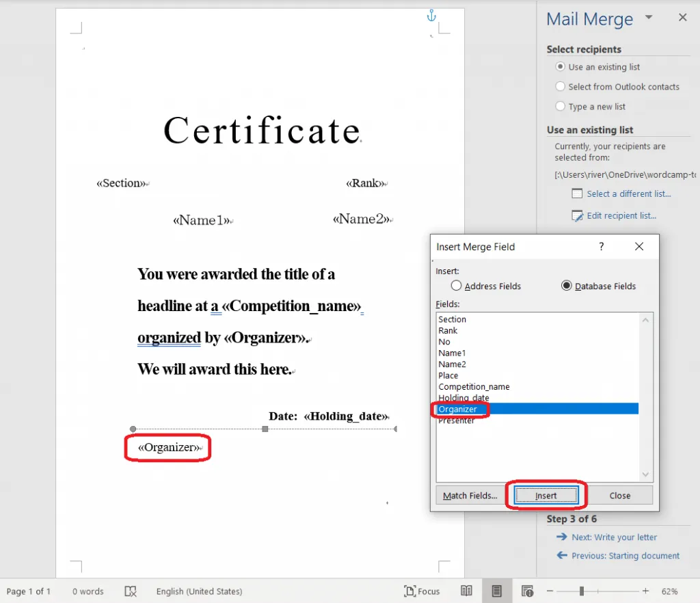
Task: Adjust the zoom slider handle
Action: pyautogui.click(x=581, y=591)
